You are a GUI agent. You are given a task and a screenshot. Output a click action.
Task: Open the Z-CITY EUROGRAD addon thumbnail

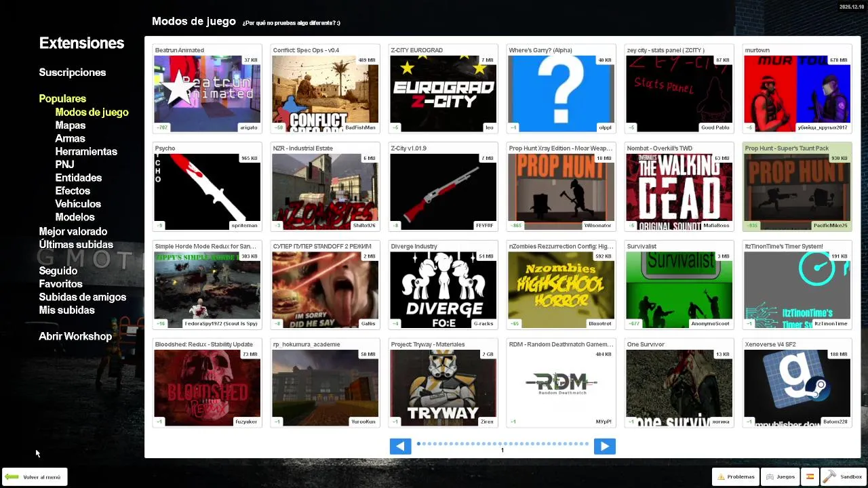tap(443, 94)
